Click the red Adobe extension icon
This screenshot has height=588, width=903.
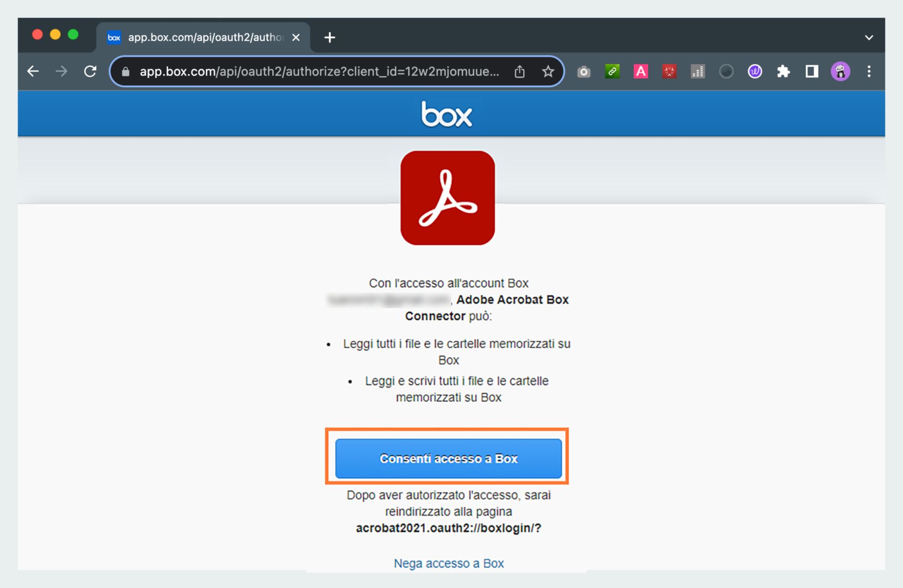669,71
